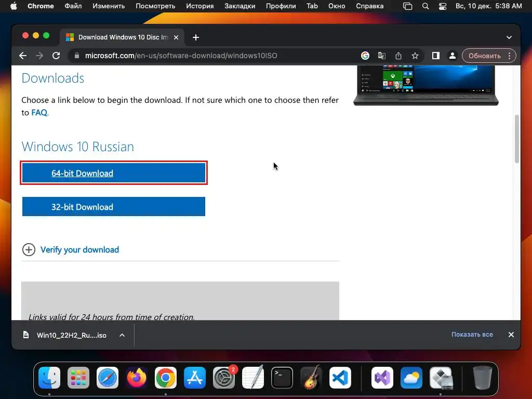This screenshot has height=399, width=532.
Task: Close the downloads bar
Action: pos(511,335)
